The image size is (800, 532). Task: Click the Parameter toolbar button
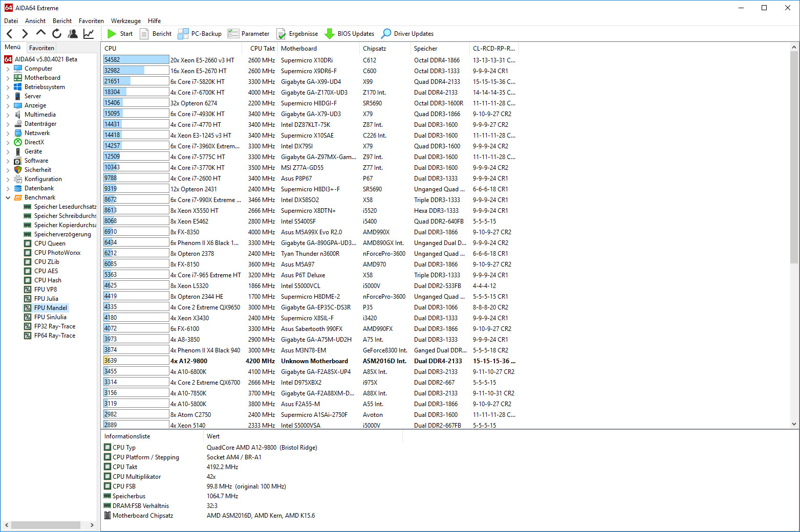(x=249, y=34)
